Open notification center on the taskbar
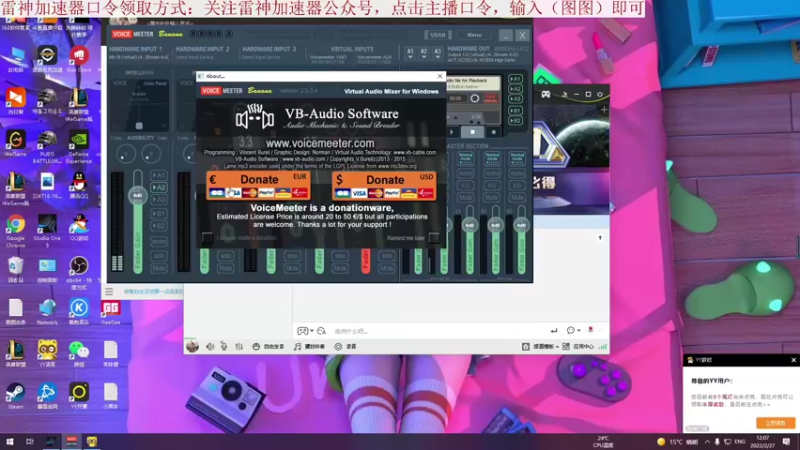 tap(786, 441)
